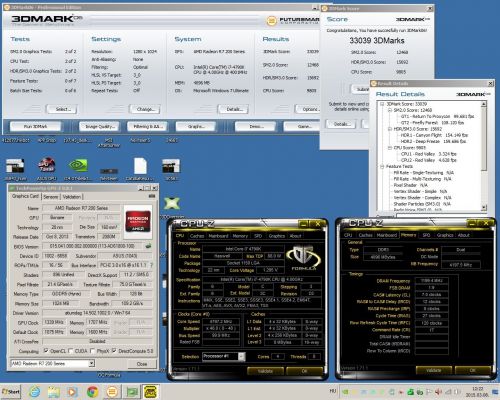500x400 pixels.
Task: Open the Chrome taskbar icon
Action: pos(92,391)
